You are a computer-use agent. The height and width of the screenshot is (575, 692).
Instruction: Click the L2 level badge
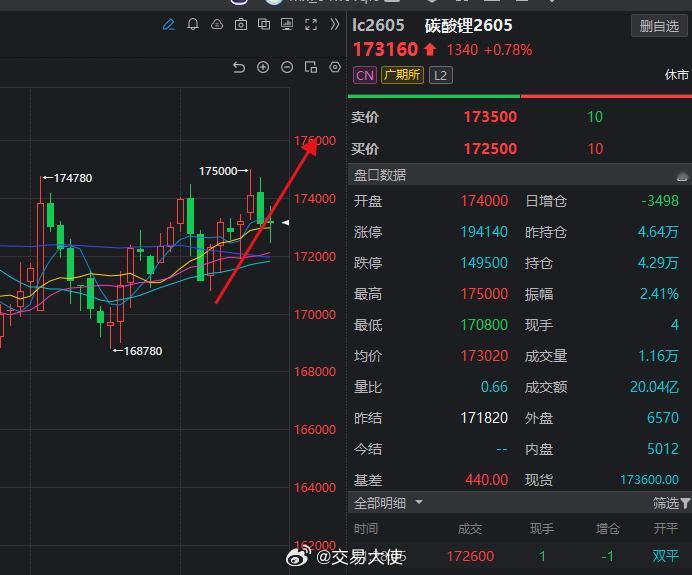[440, 75]
